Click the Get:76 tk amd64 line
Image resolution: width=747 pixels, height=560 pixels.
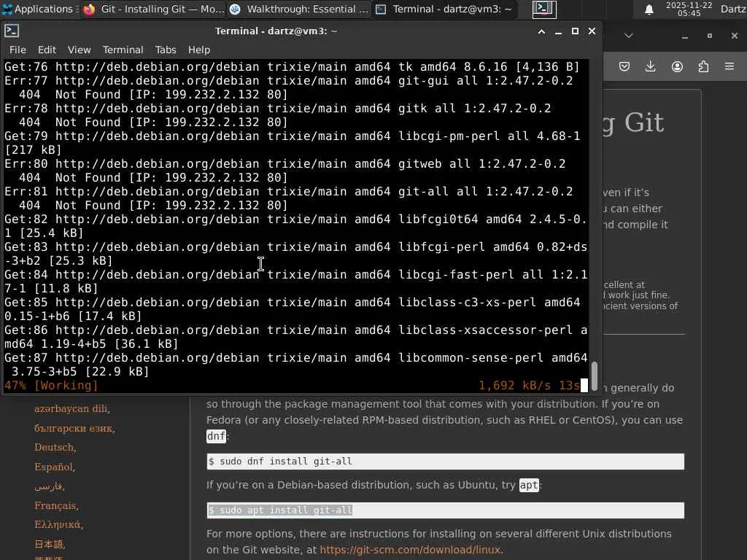[292, 66]
